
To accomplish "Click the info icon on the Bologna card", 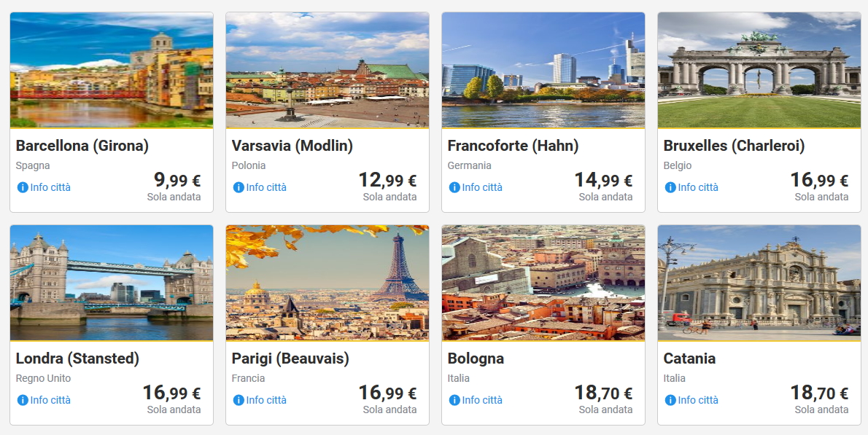I will pos(454,400).
